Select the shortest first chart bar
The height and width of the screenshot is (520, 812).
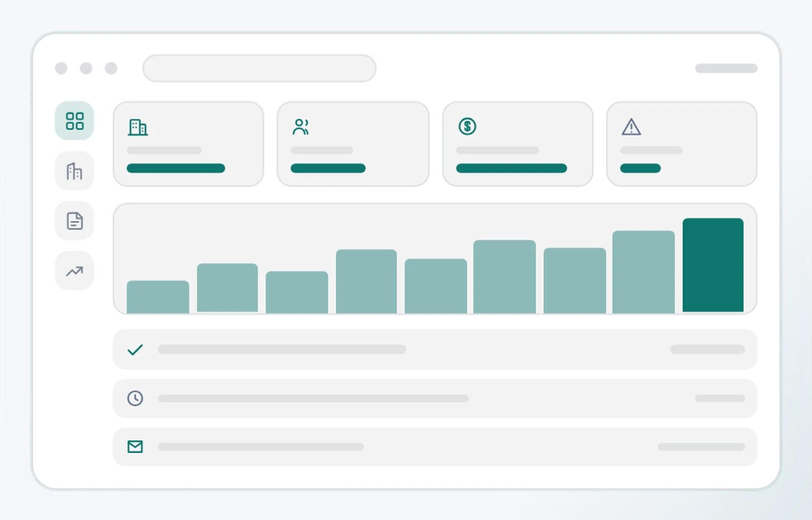pyautogui.click(x=158, y=297)
